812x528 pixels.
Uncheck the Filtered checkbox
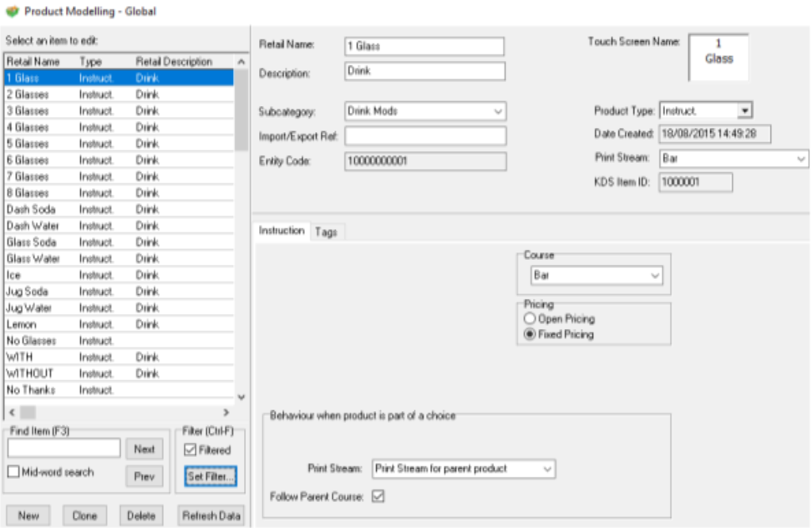click(191, 450)
